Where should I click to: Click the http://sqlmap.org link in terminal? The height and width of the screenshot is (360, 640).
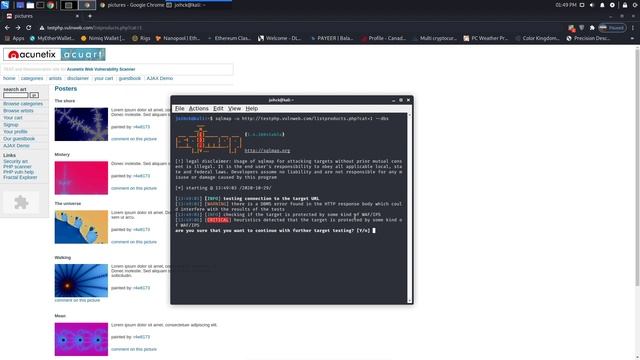tap(267, 151)
